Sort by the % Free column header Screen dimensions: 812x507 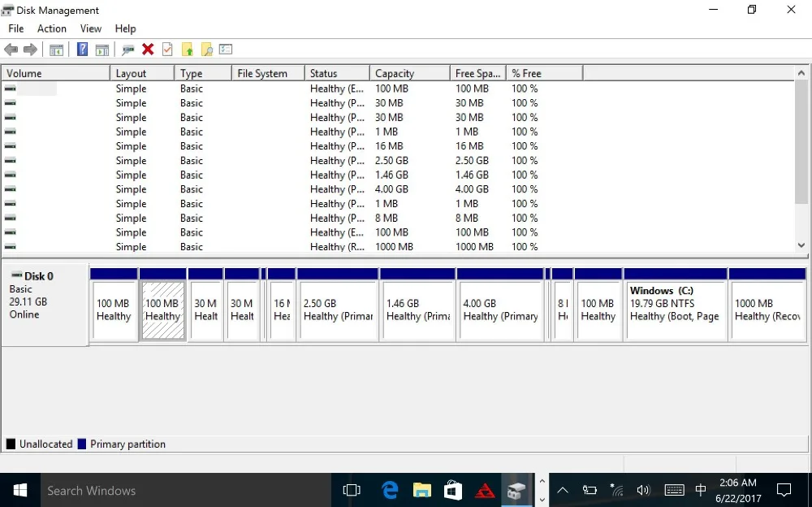point(544,74)
